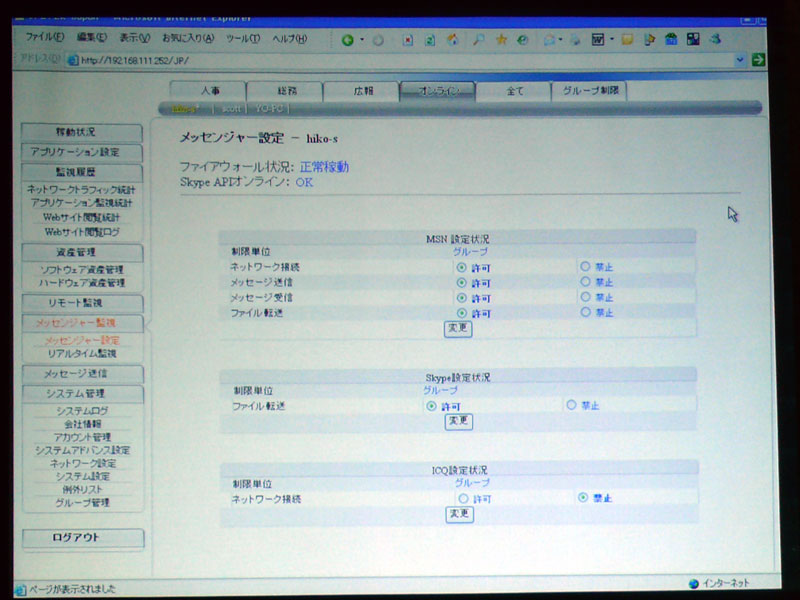Viewport: 800px width, 600px height.
Task: Open アカウント管理 sidebar link
Action: (82, 437)
